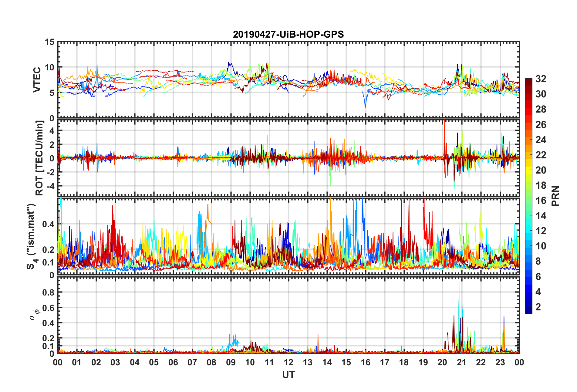
Task: Select UT axis hour label 22
Action: (x=481, y=362)
